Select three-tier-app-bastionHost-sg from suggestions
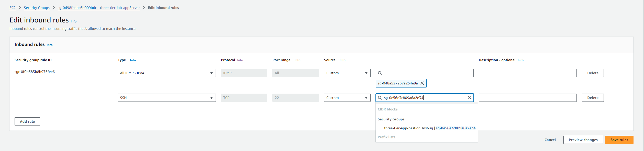The width and height of the screenshot is (644, 151). pos(429,128)
